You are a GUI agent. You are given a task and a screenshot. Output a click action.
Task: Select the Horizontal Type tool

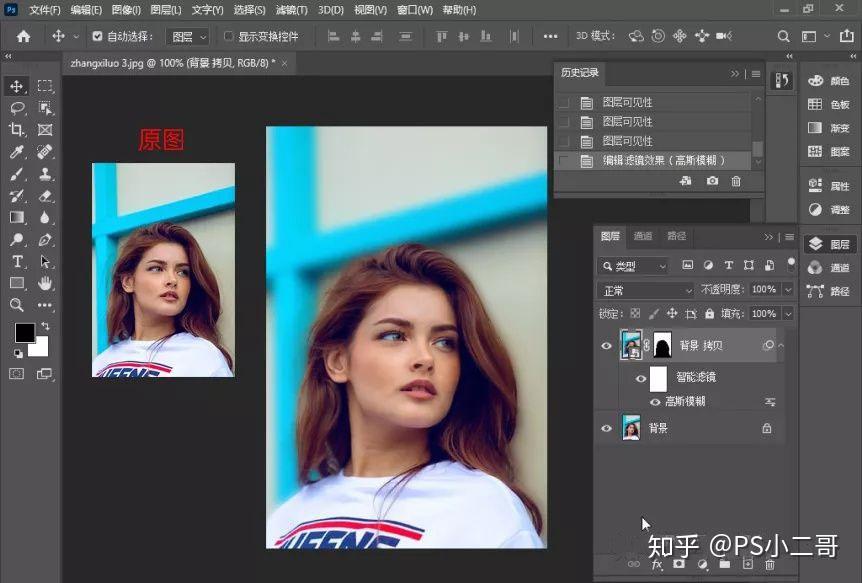[x=17, y=262]
